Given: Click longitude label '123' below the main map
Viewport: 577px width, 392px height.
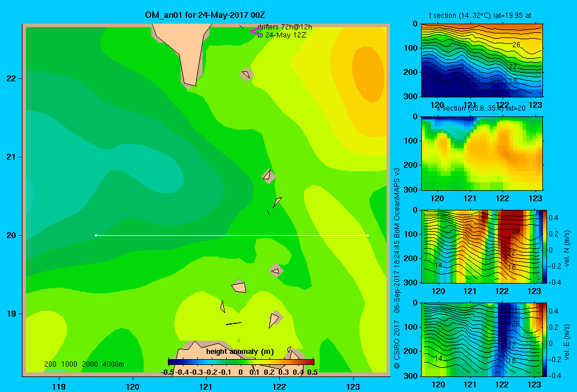Looking at the screenshot, I should coord(353,386).
